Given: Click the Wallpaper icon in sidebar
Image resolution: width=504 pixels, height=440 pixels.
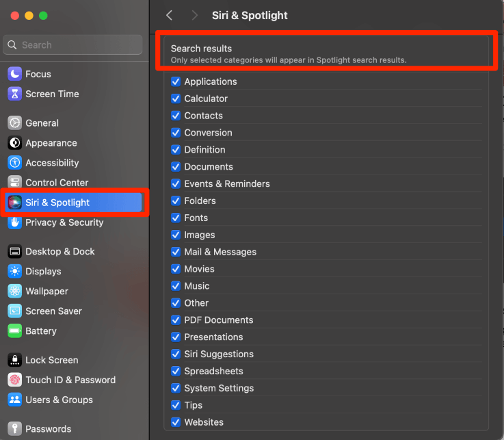Looking at the screenshot, I should click(x=15, y=292).
